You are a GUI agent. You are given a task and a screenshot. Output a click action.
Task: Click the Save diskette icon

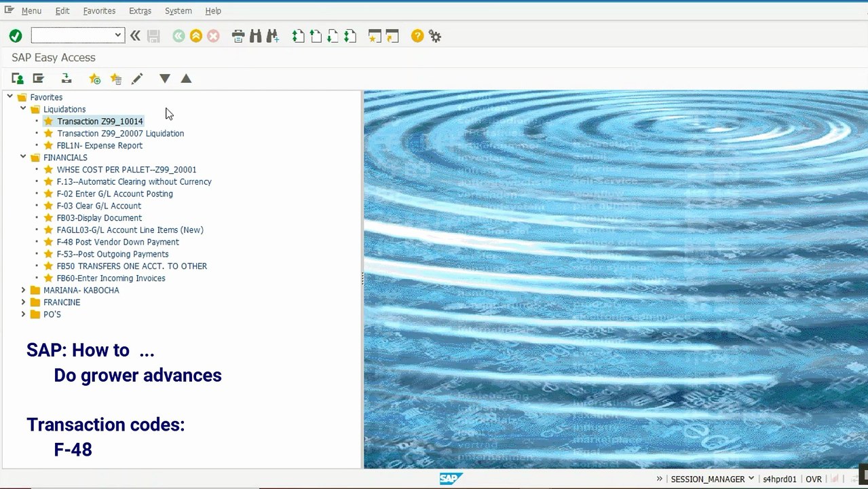(x=153, y=36)
